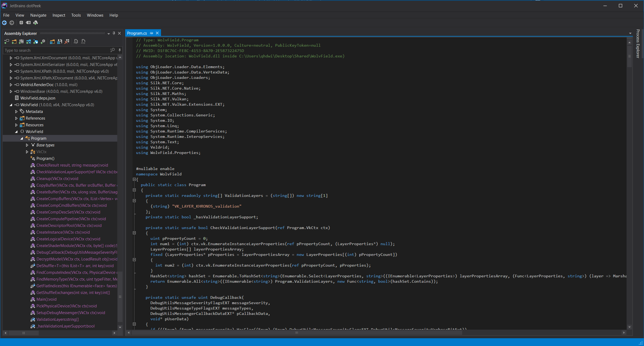This screenshot has width=644, height=346.
Task: Click the Navigate Backward arrow icon
Action: pyautogui.click(x=5, y=23)
